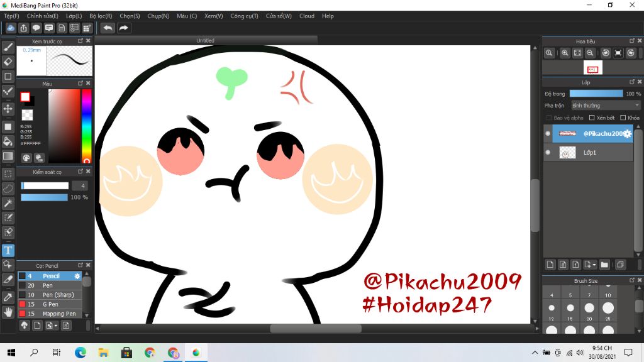Open the color palette icon in Màu panel

coord(26,158)
